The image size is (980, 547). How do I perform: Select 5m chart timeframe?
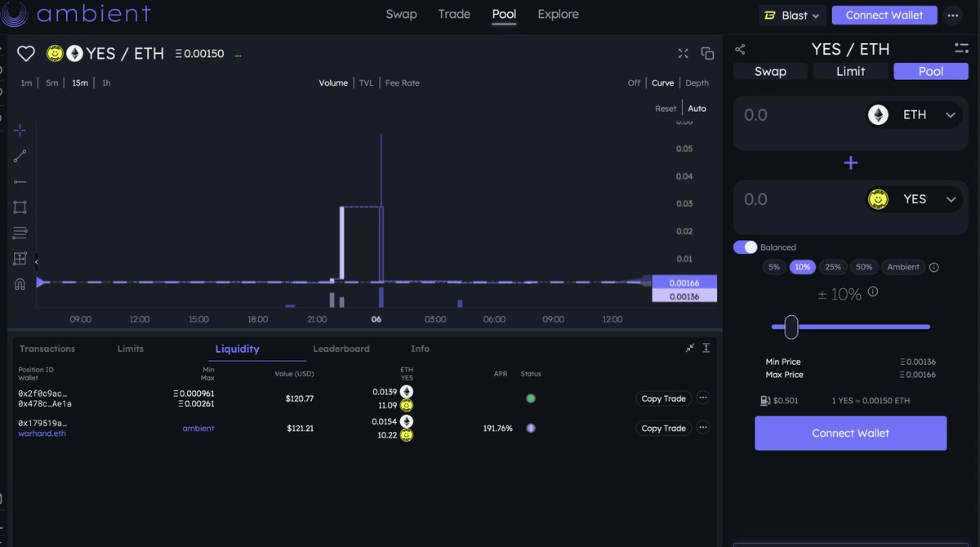pos(52,83)
